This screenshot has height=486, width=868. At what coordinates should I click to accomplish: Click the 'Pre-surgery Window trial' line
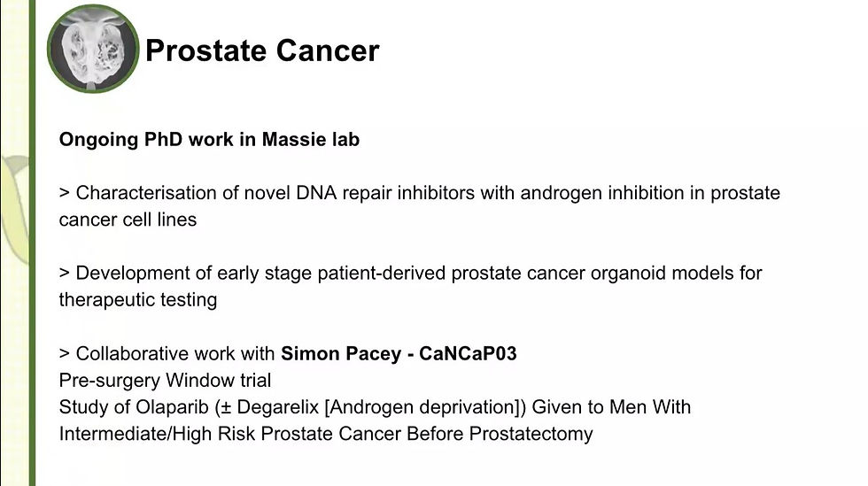click(x=165, y=381)
